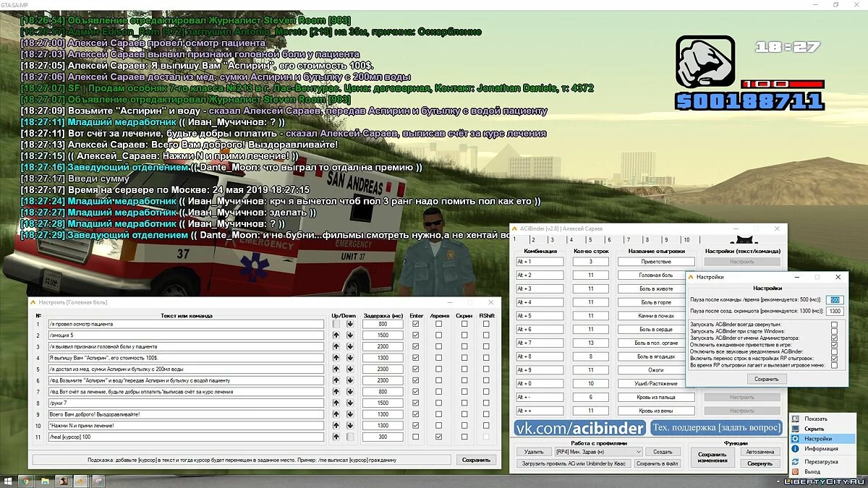The width and height of the screenshot is (868, 488).
Task: Open Chrome from the taskbar
Action: tap(25, 481)
